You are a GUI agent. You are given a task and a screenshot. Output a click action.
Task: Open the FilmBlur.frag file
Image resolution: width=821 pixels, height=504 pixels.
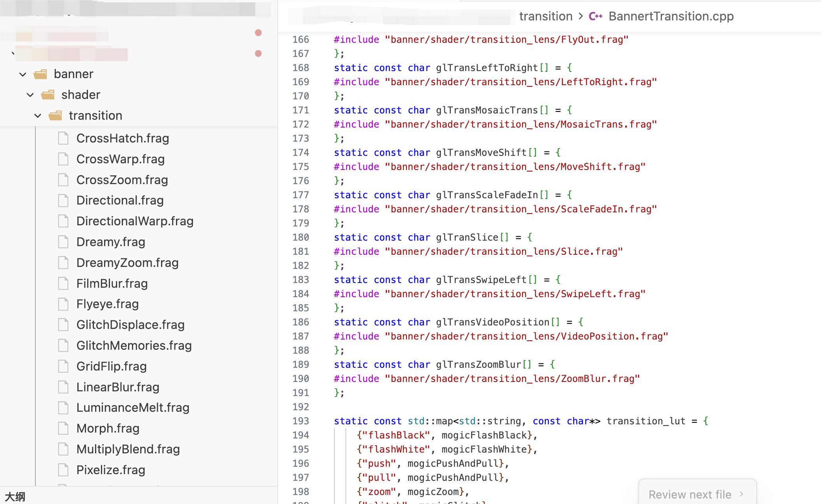(x=112, y=283)
